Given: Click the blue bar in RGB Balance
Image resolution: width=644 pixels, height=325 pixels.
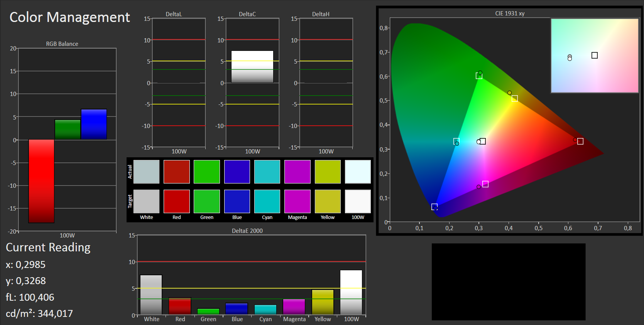Looking at the screenshot, I should 94,124.
